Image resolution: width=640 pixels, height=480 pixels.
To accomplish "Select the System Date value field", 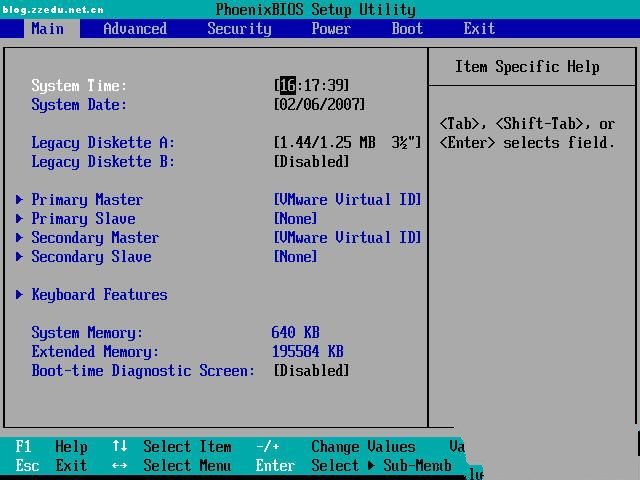I will pyautogui.click(x=319, y=104).
